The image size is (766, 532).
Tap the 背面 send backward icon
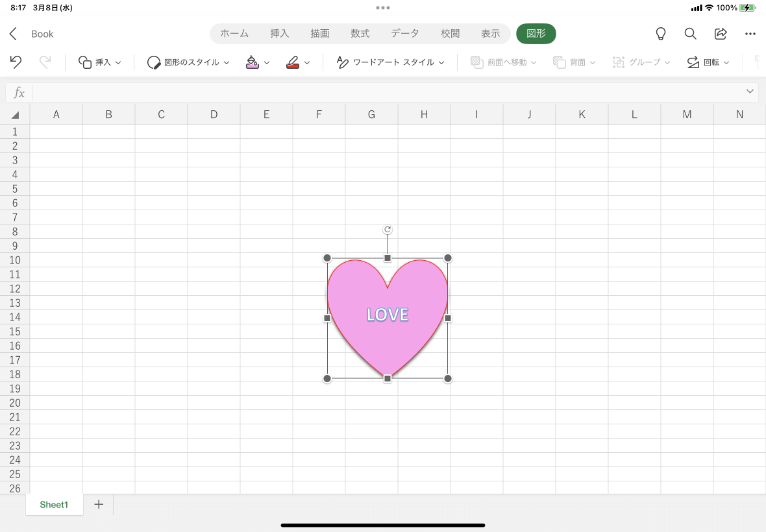pyautogui.click(x=560, y=62)
